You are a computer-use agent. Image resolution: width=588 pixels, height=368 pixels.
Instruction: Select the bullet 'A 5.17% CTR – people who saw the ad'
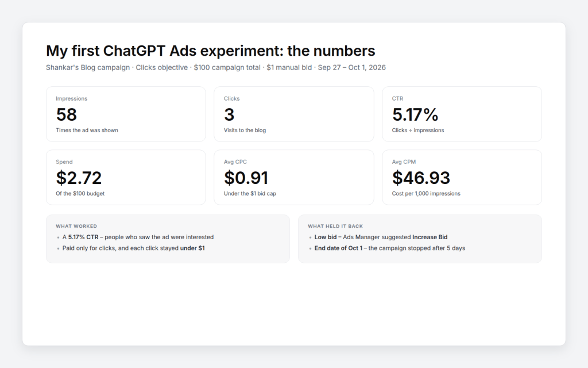[x=138, y=237]
